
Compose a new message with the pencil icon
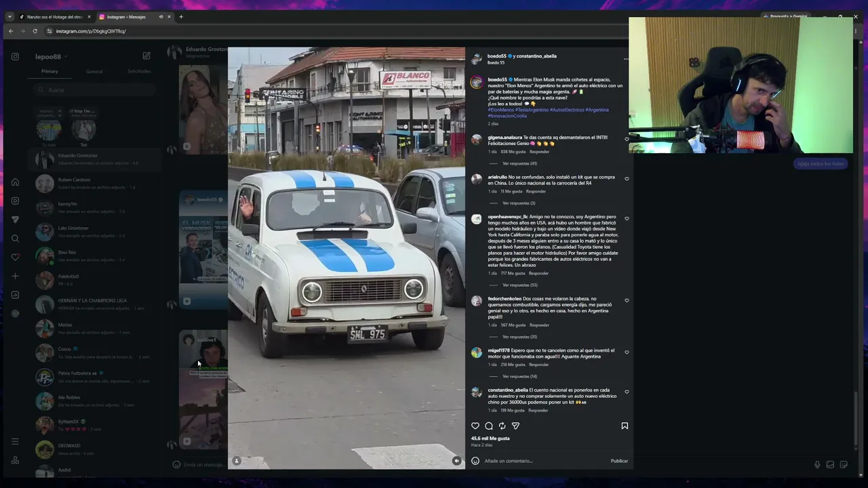tap(146, 56)
